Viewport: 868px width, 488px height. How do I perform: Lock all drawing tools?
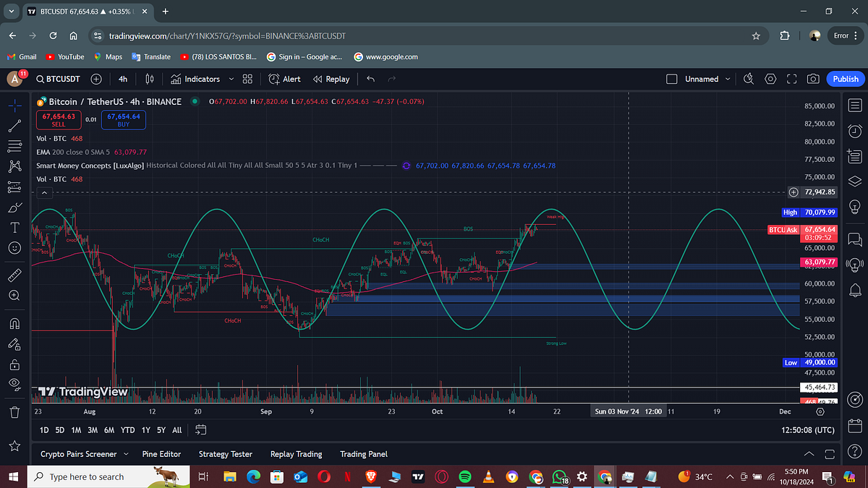(x=14, y=364)
